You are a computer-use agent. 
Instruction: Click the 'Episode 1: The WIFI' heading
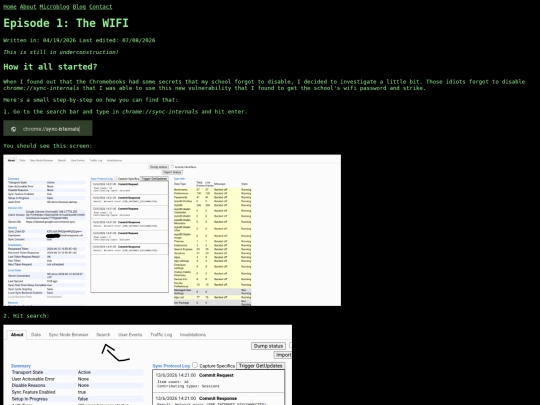[x=66, y=23]
